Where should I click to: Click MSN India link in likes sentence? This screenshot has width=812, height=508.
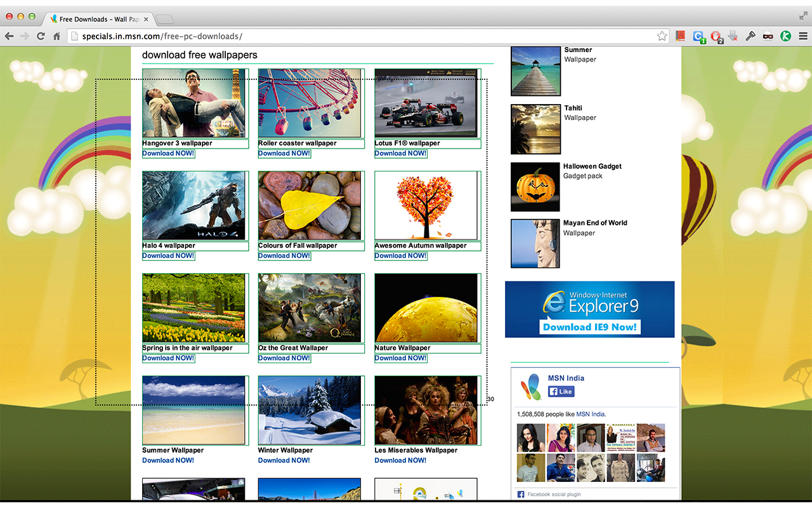tap(591, 414)
